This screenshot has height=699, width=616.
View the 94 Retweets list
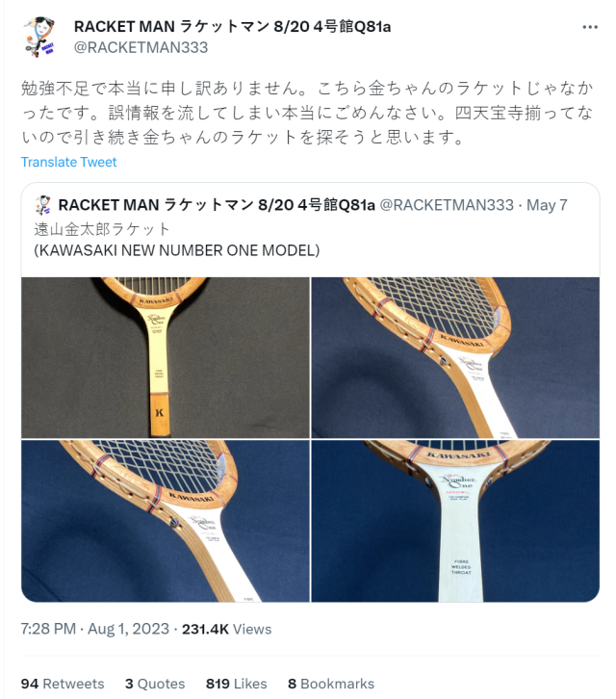click(x=63, y=684)
